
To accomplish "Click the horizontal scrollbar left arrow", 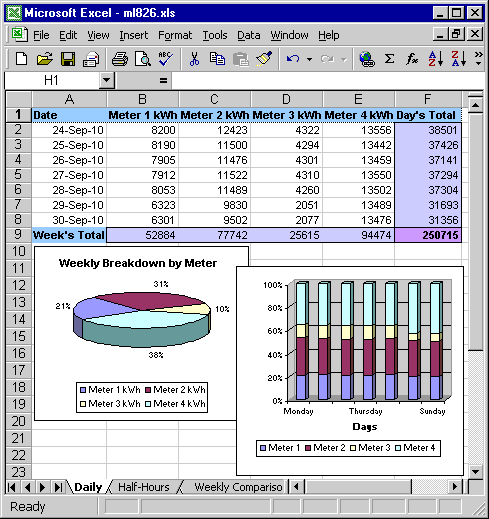I will click(296, 487).
